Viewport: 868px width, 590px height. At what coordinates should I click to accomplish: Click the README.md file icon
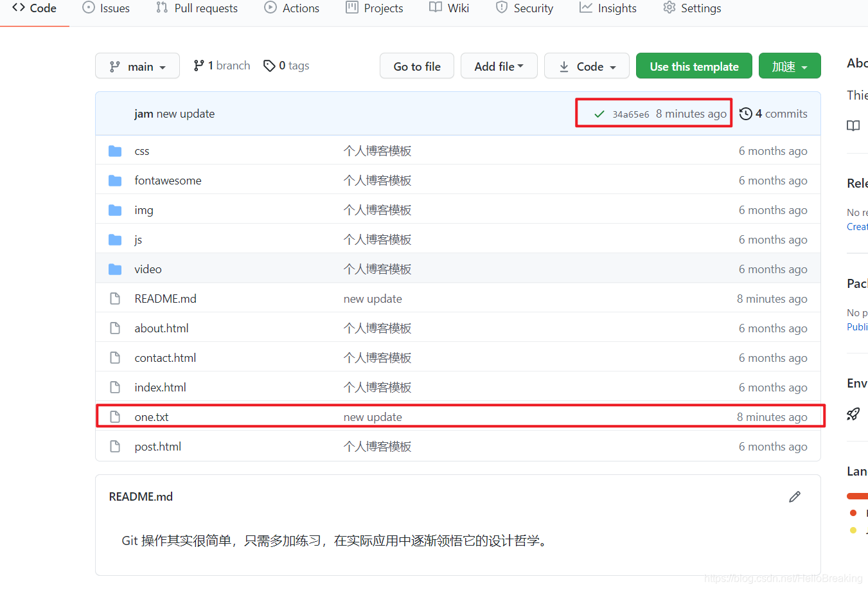[x=115, y=299]
